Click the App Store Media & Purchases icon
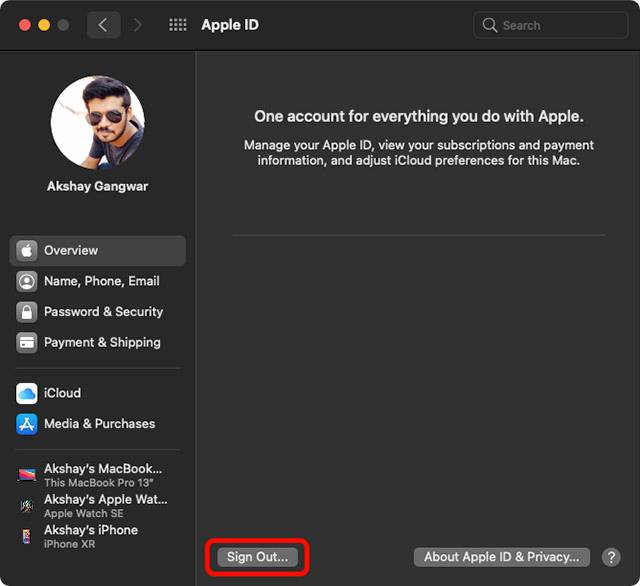 [27, 424]
